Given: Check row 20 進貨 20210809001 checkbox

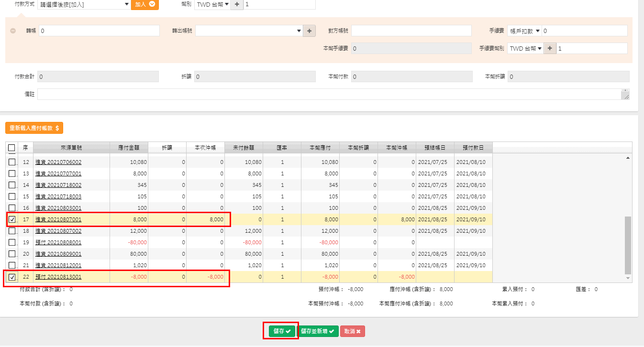Looking at the screenshot, I should (12, 254).
